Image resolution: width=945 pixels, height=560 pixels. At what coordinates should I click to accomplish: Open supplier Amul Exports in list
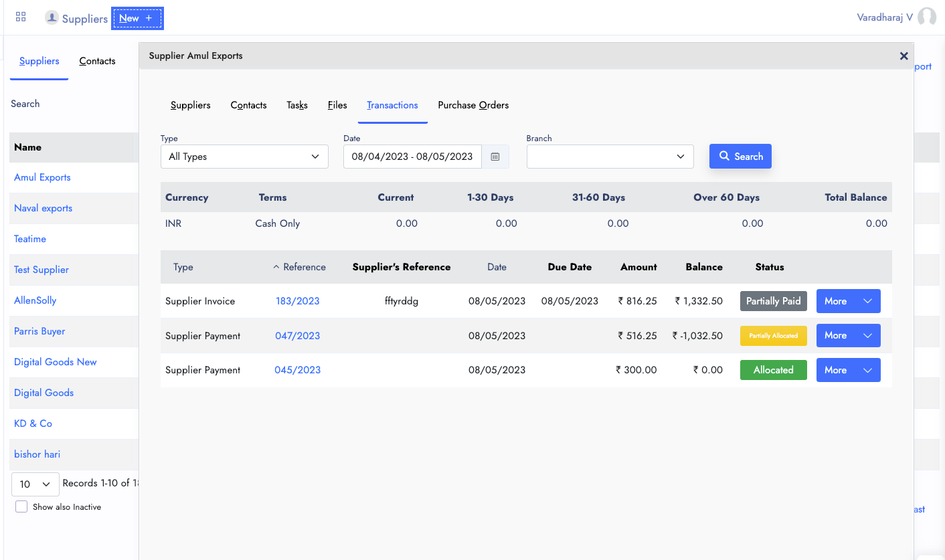(42, 177)
